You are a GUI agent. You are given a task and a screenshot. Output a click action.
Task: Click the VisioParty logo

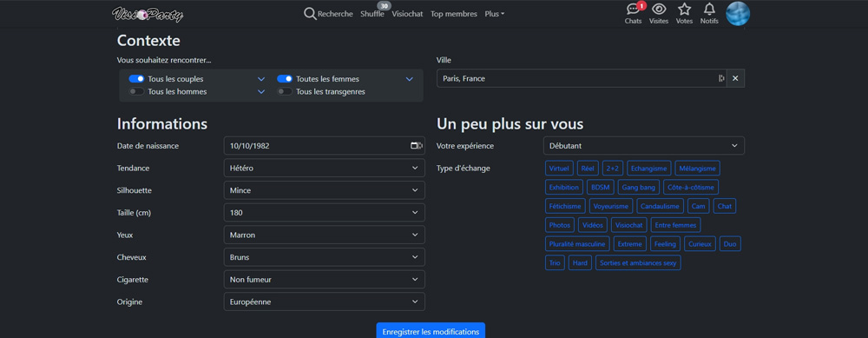[x=148, y=15]
